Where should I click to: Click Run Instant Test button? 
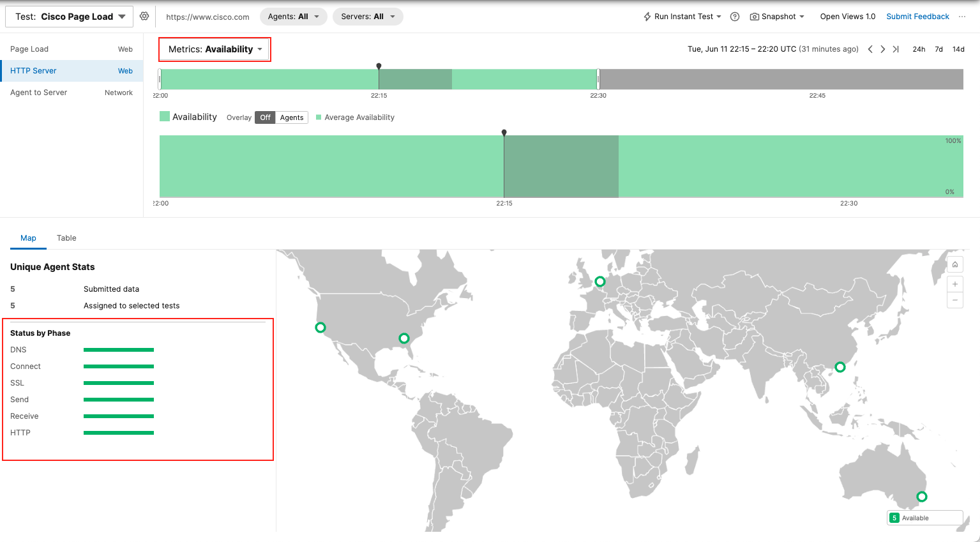682,17
